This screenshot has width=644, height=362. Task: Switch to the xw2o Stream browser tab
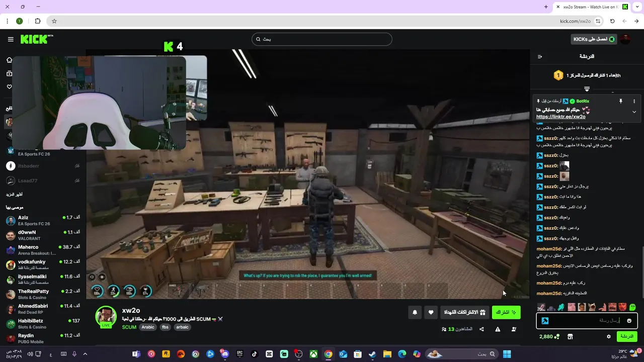pyautogui.click(x=592, y=7)
